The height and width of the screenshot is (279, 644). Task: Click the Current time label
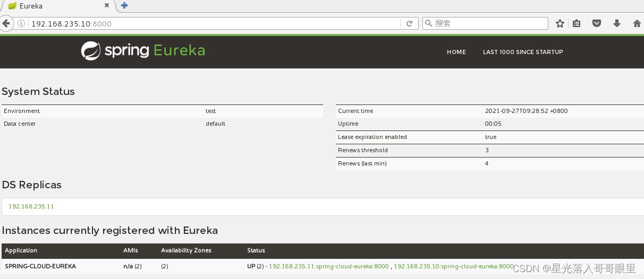355,111
